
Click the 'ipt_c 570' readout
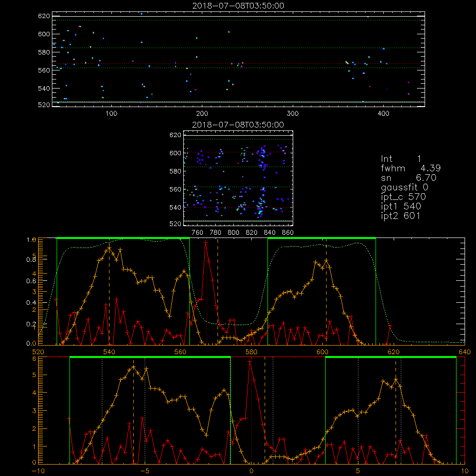pos(404,197)
